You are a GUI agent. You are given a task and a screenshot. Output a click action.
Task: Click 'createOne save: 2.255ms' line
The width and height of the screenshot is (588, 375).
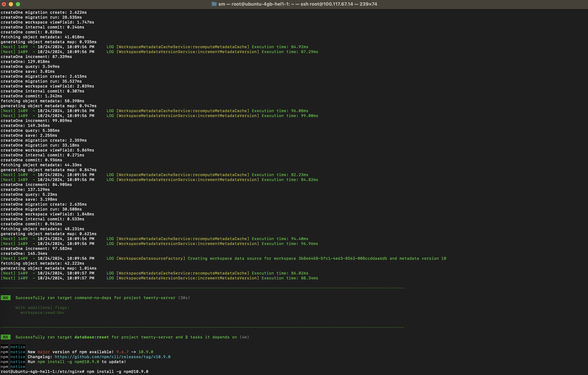(29, 135)
